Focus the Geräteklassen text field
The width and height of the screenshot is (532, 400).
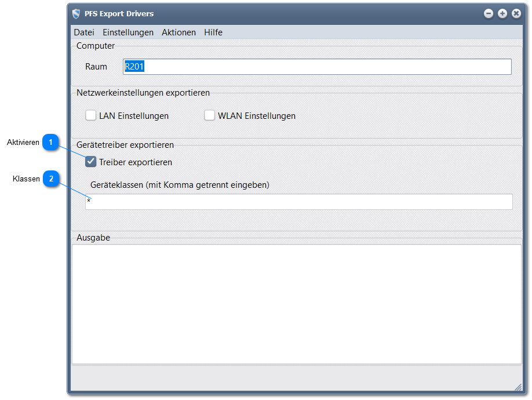point(298,202)
